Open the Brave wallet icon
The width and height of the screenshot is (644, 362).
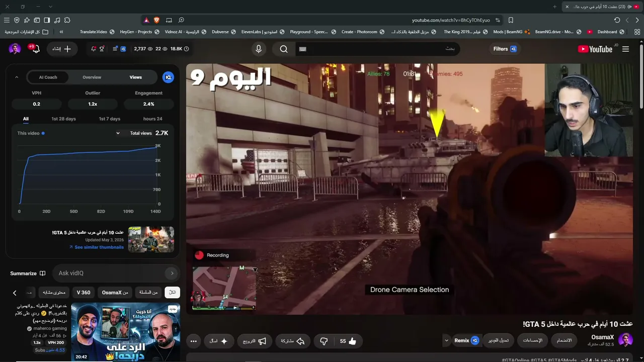point(37,20)
